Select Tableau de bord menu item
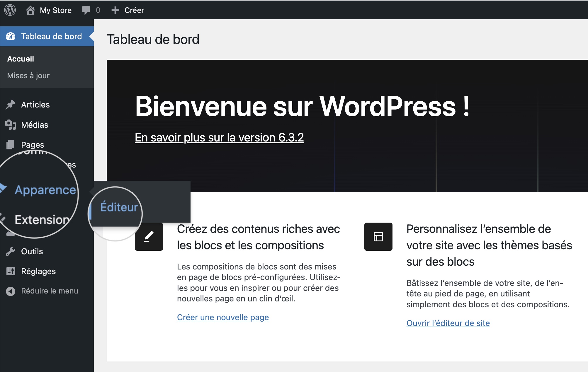This screenshot has width=588, height=372. (47, 36)
